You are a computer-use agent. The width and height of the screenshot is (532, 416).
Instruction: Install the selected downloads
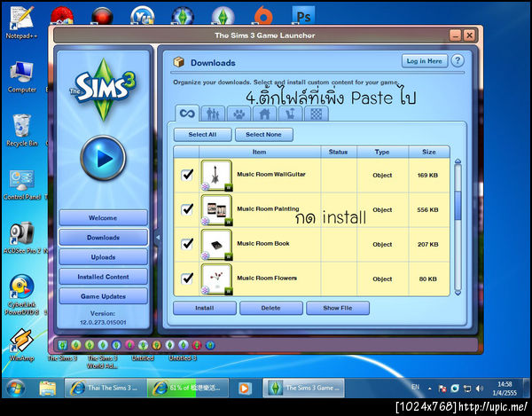(205, 308)
